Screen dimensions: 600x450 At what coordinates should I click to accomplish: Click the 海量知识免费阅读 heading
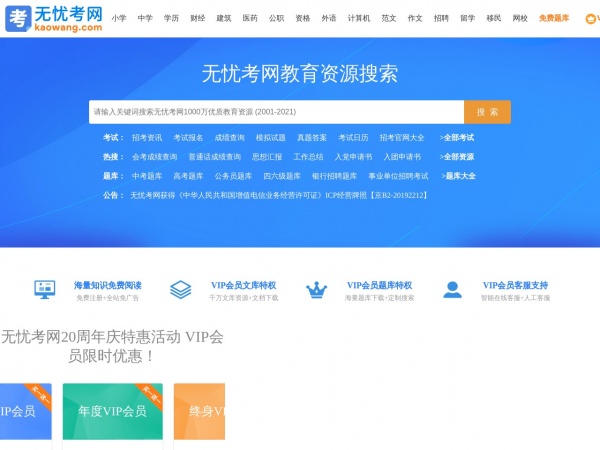(108, 285)
